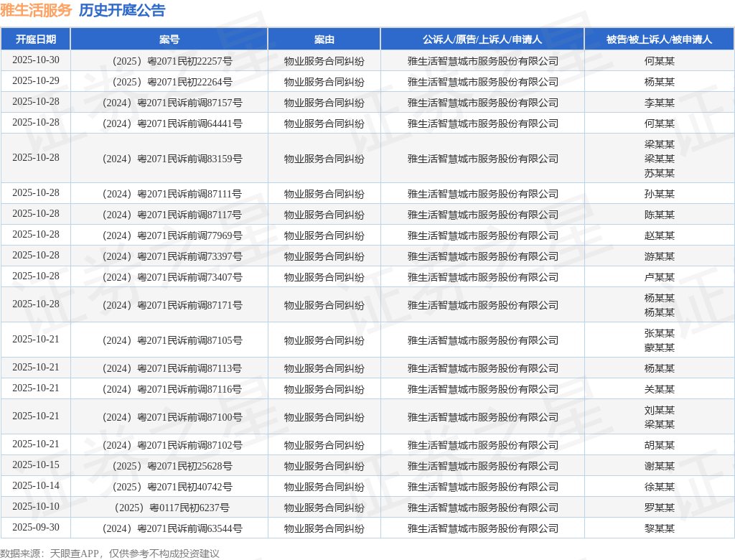
Task: Click case number 粤2071民诉前调87105号
Action: tap(189, 340)
